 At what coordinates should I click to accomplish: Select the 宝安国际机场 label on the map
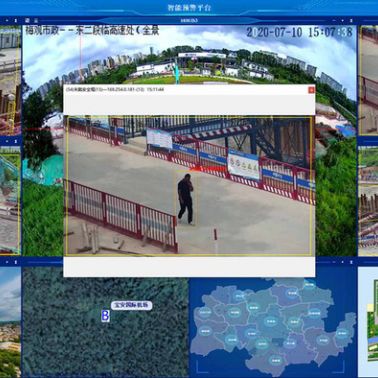click(131, 305)
